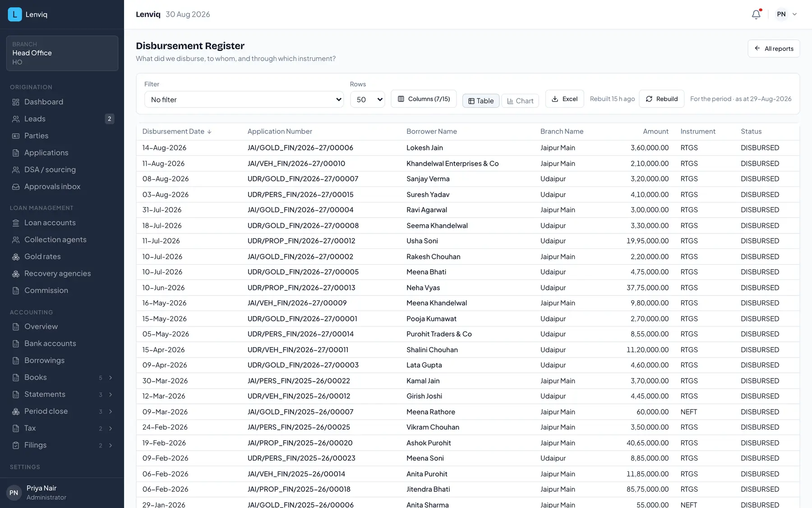Open Loan accounts page
The image size is (812, 508).
[62, 223]
